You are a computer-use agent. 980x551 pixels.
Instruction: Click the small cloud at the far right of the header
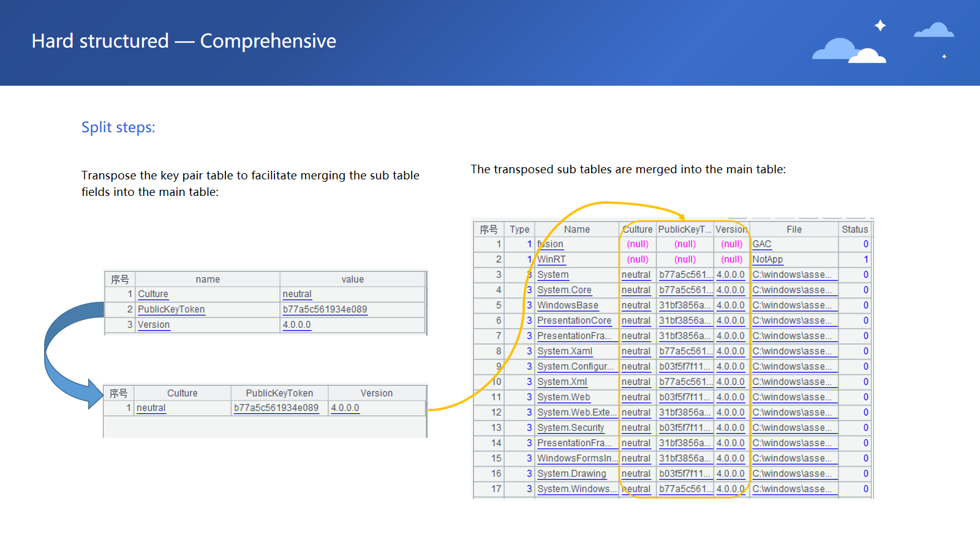coord(934,31)
